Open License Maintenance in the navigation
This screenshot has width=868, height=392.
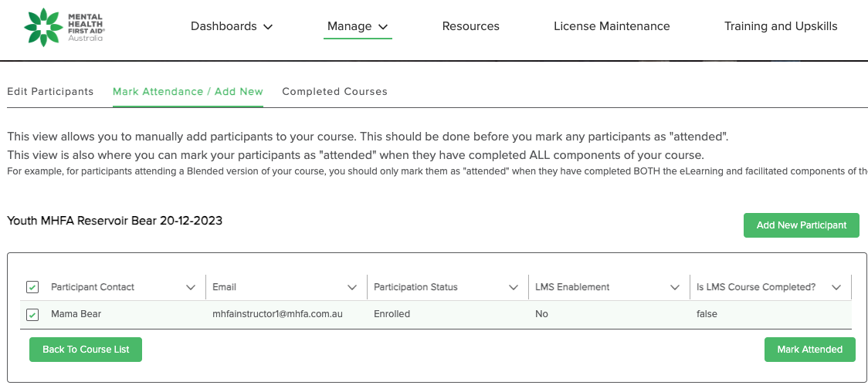(612, 26)
